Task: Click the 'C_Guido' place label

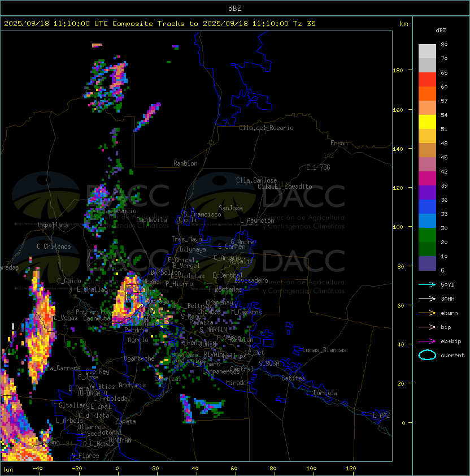Action: pos(69,281)
